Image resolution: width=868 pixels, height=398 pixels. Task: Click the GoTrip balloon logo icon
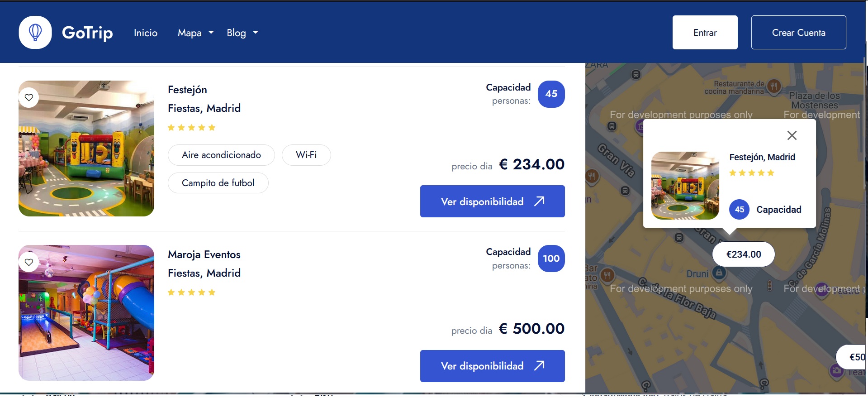click(x=35, y=32)
